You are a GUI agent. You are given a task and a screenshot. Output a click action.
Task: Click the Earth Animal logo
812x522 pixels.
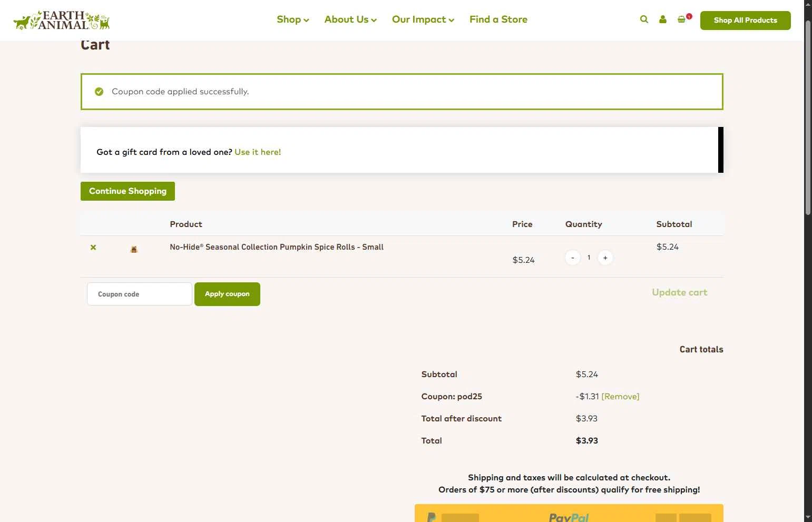point(62,20)
